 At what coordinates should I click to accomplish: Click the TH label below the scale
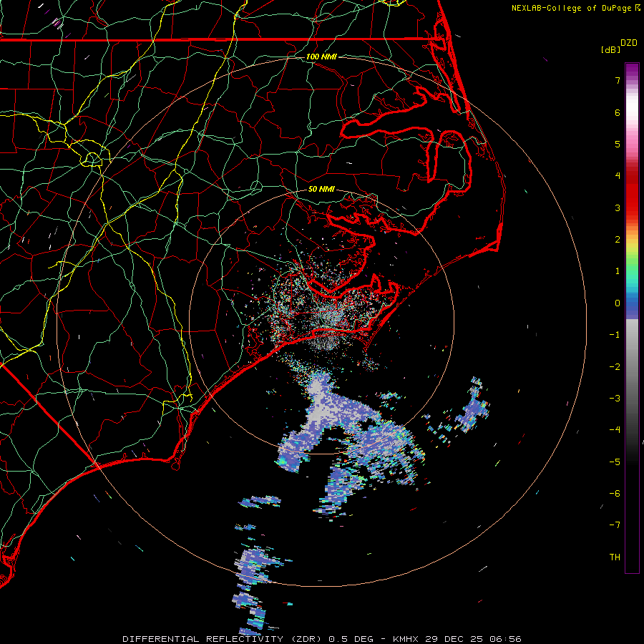click(615, 557)
